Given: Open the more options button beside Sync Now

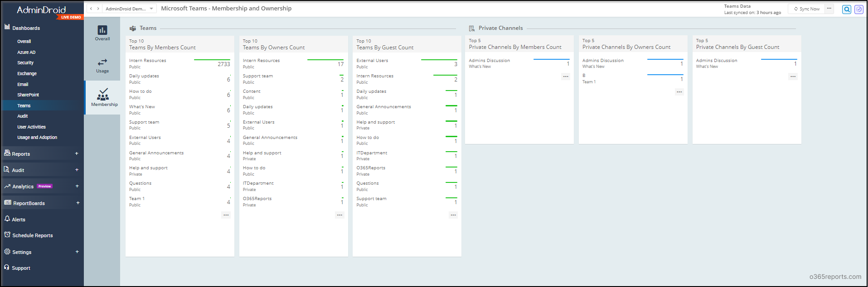Looking at the screenshot, I should 829,9.
